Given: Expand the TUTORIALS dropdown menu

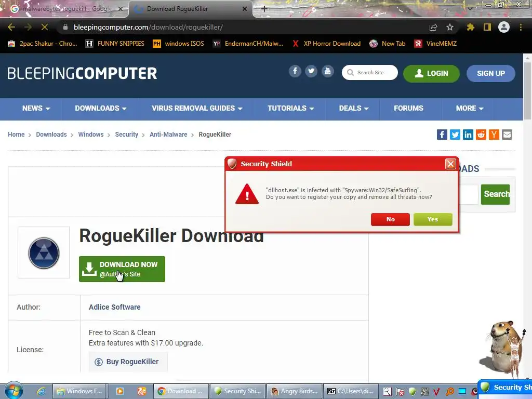Looking at the screenshot, I should (290, 108).
